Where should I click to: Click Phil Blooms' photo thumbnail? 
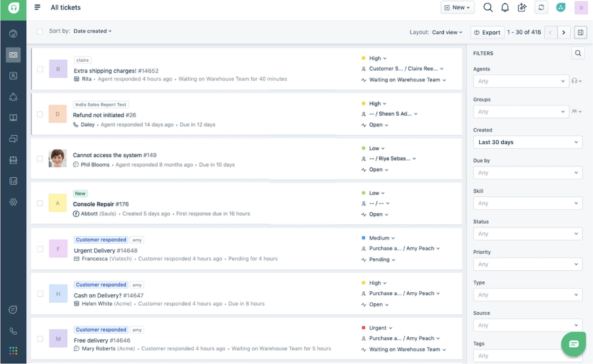coord(58,158)
